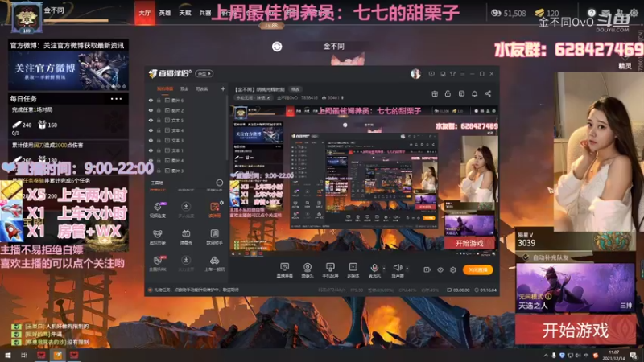Viewport: 644px width, 362px height.
Task: Toggle the 自动补充队友 checkbox
Action: [526, 257]
